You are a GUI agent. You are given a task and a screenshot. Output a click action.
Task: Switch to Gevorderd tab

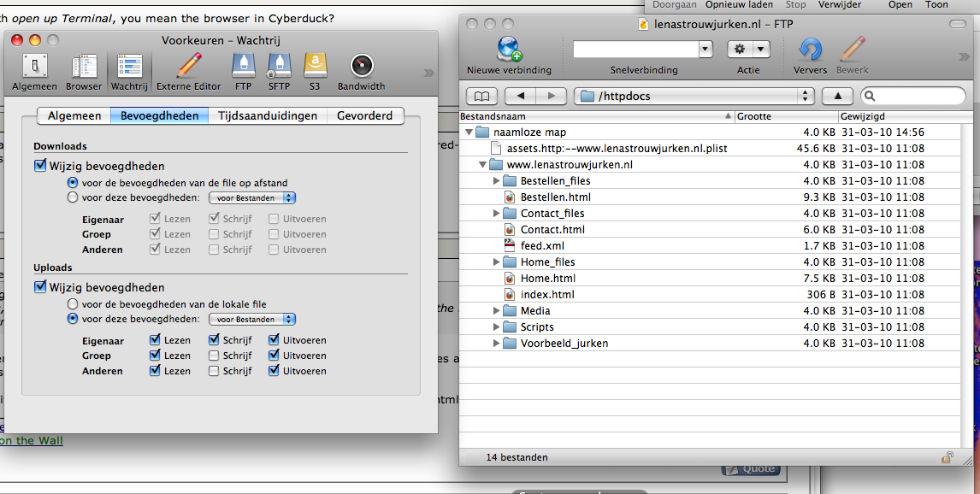tap(365, 115)
